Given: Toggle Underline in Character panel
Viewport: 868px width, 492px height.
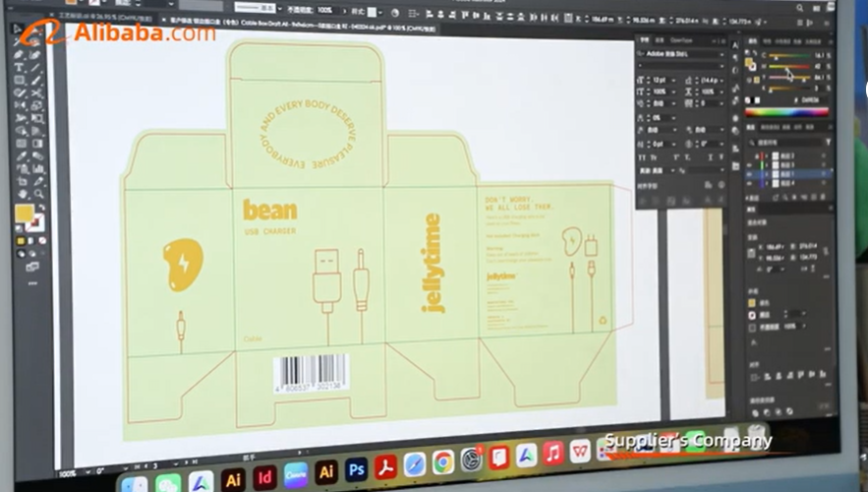Looking at the screenshot, I should (x=711, y=157).
